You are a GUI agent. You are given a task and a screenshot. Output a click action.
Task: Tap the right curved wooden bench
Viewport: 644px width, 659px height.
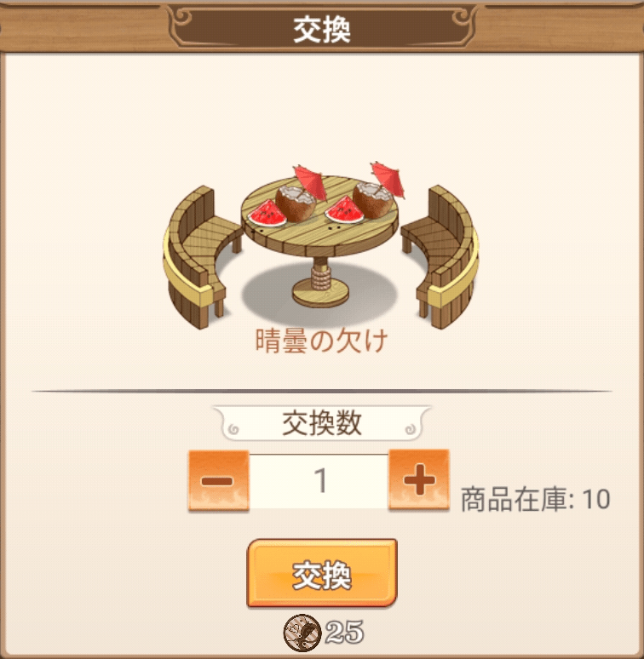pyautogui.click(x=440, y=256)
